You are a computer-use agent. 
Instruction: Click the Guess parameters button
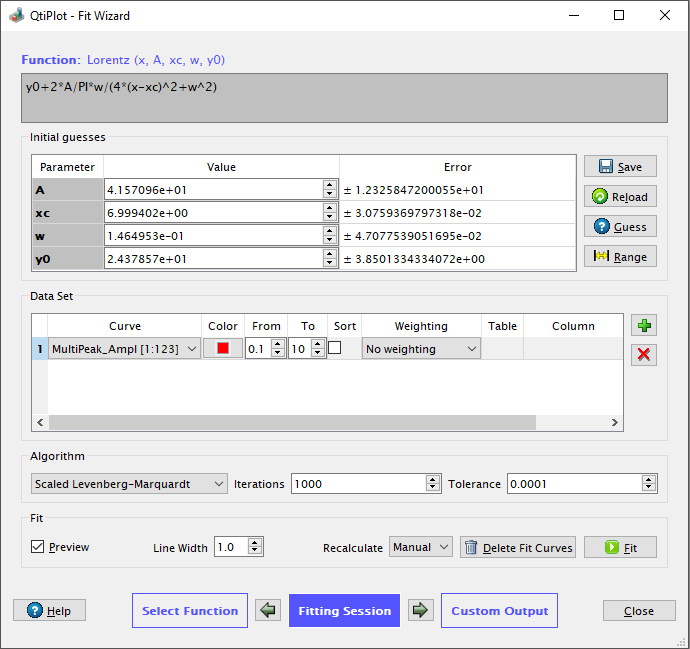coord(620,227)
